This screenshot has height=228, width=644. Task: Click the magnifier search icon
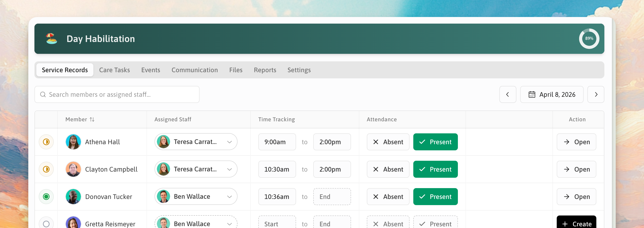[43, 94]
